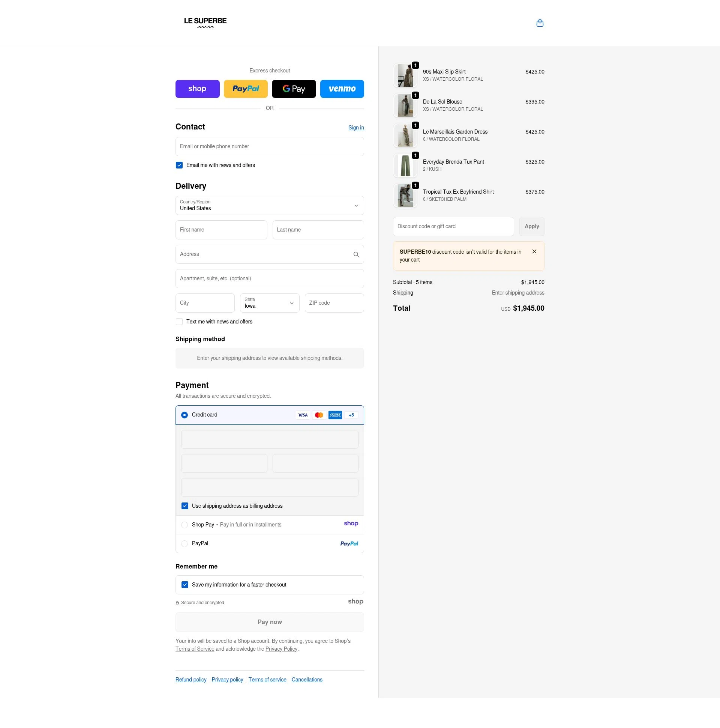720x728 pixels.
Task: Click the Apply button for discount code
Action: point(532,226)
